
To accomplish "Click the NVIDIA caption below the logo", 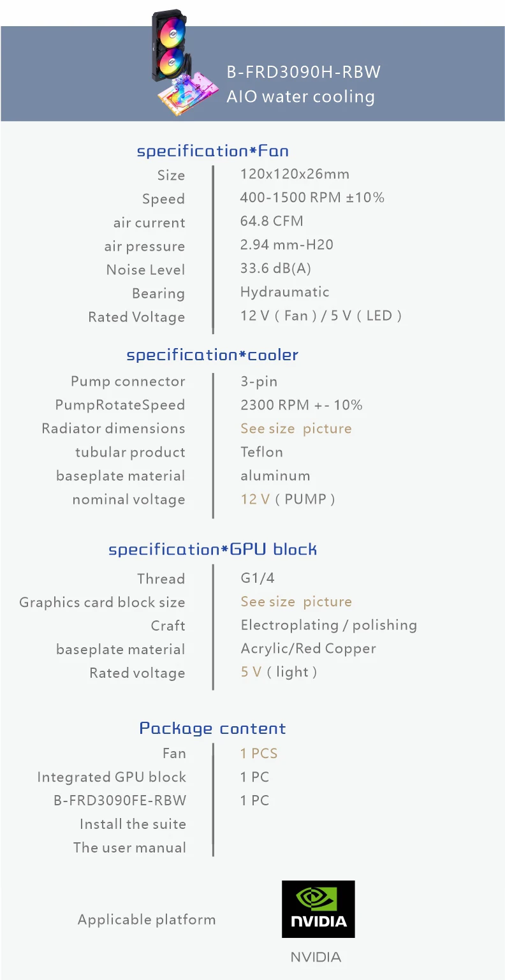I will point(316,957).
